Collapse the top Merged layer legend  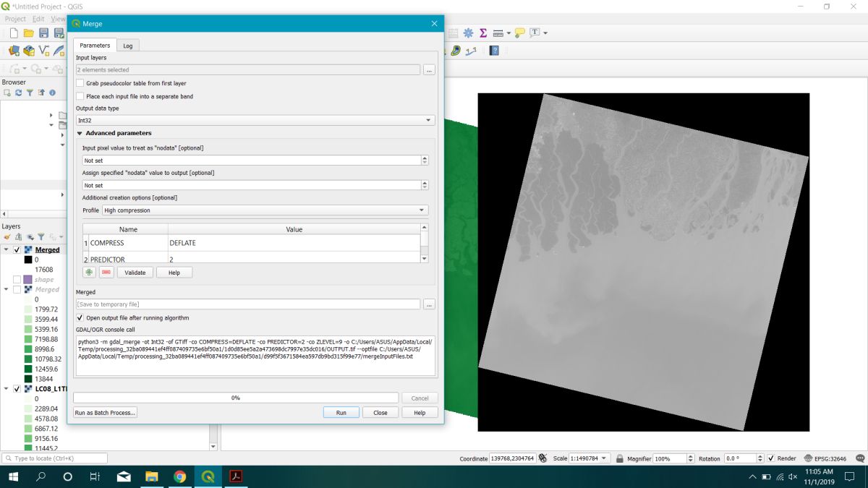[7, 249]
